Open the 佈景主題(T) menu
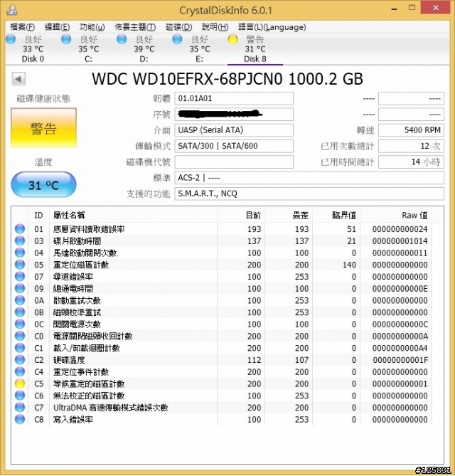Image resolution: width=455 pixels, height=476 pixels. click(135, 27)
